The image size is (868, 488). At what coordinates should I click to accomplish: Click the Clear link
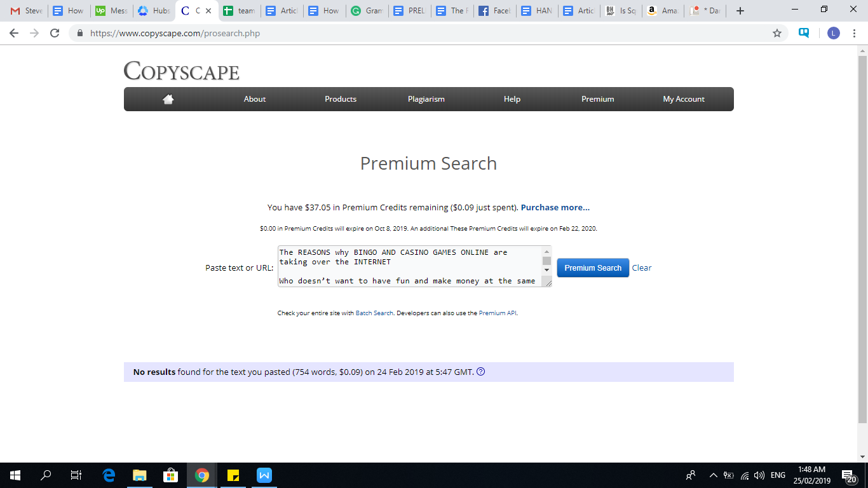point(642,268)
